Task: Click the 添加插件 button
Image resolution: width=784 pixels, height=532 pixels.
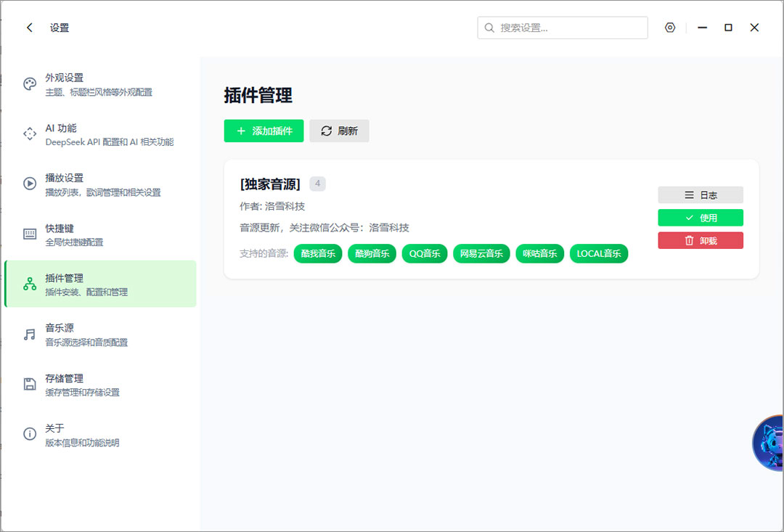Action: tap(264, 131)
